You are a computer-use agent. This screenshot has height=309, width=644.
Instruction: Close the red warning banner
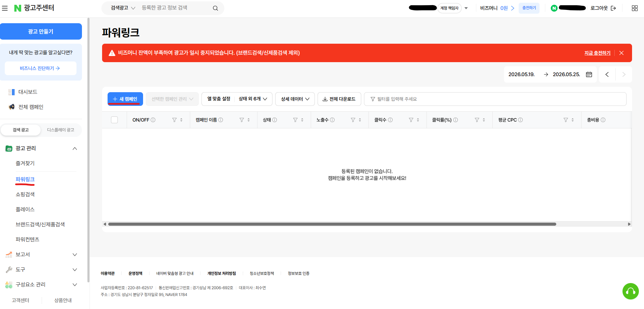[x=621, y=53]
